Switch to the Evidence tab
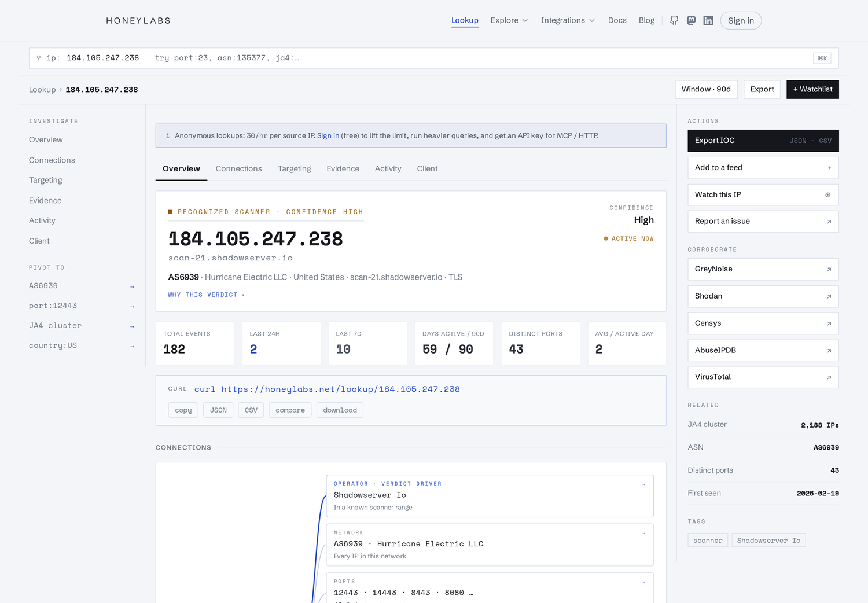 coord(343,168)
